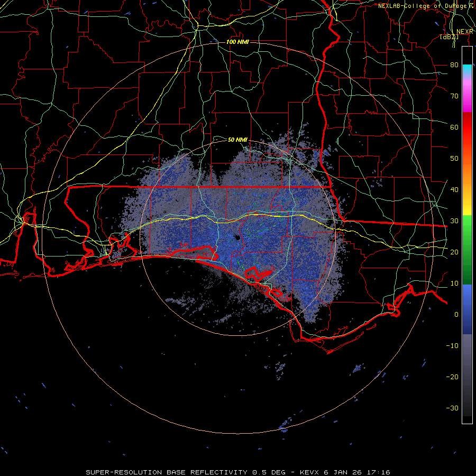Click the '100 NMI' range ring label

tap(237, 42)
